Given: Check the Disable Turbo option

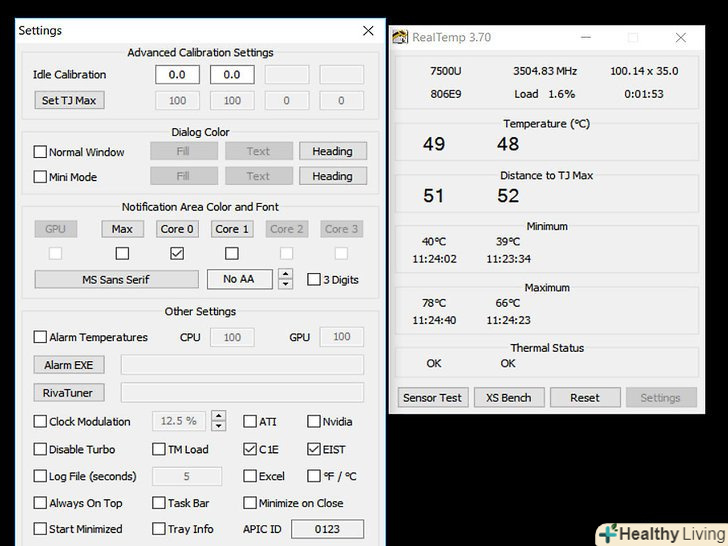Looking at the screenshot, I should pyautogui.click(x=40, y=449).
